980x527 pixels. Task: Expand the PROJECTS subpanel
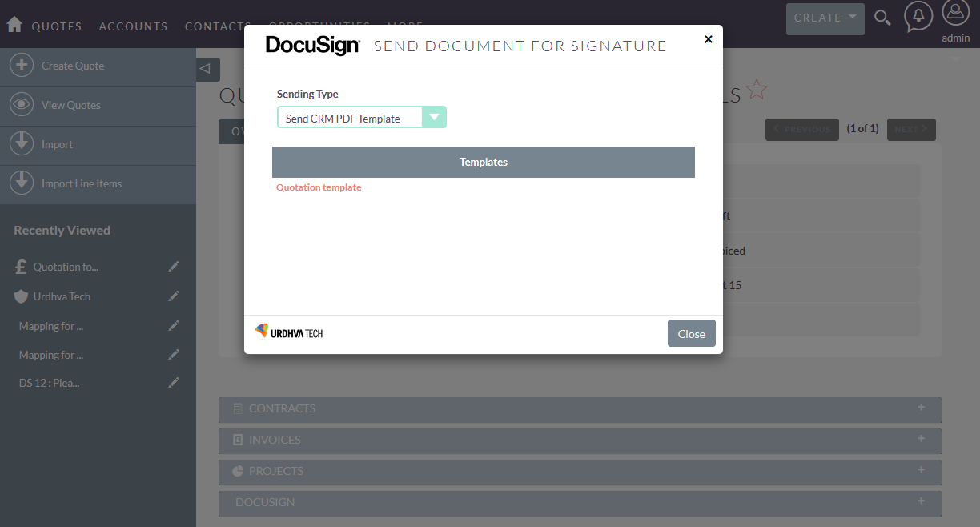580,471
